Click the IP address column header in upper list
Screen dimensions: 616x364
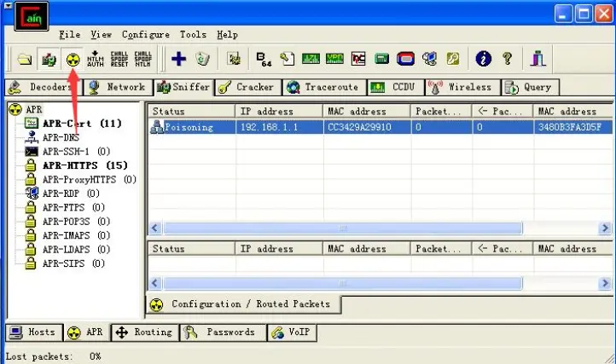click(277, 111)
